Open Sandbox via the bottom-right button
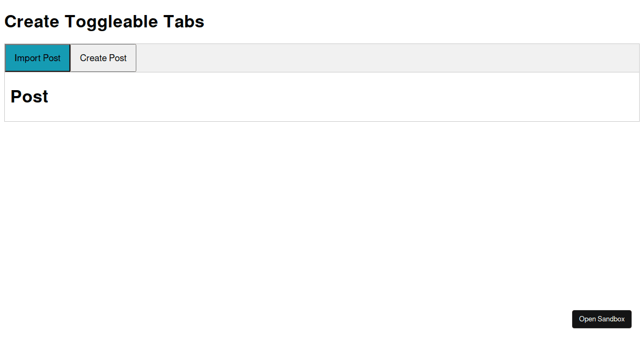The height and width of the screenshot is (338, 644). [602, 319]
